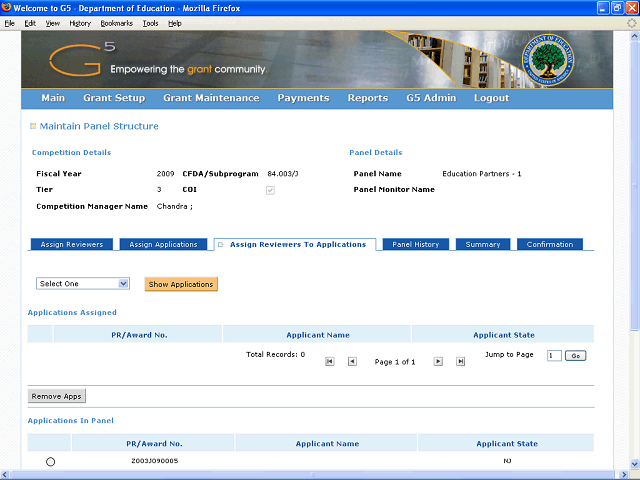Open the Tools menu

150,23
